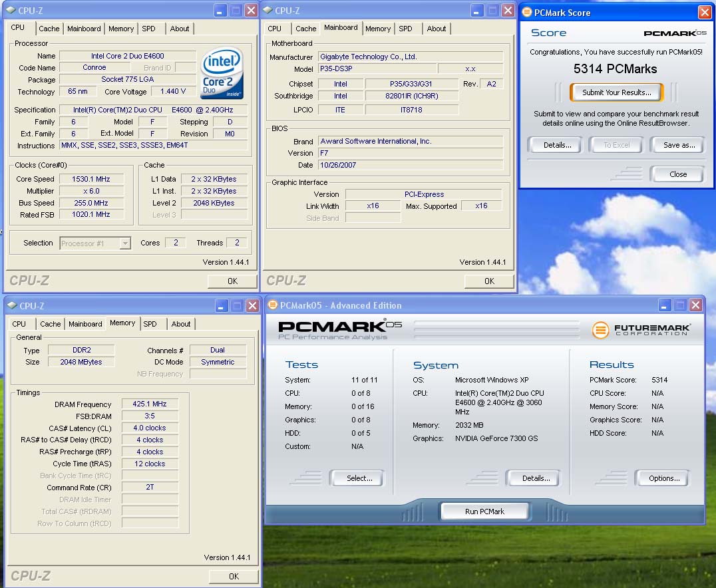Click the PCMark05 Advanced Edition title icon

click(x=273, y=305)
